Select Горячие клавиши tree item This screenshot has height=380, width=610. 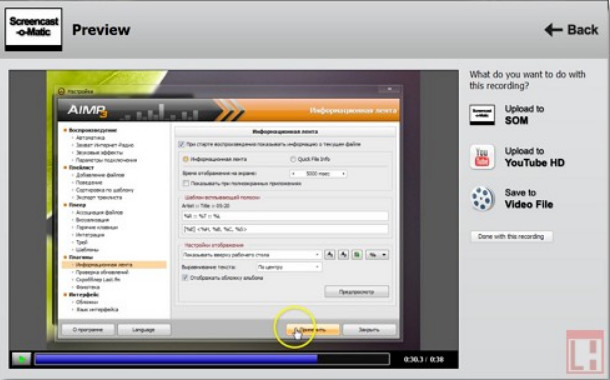[97, 227]
